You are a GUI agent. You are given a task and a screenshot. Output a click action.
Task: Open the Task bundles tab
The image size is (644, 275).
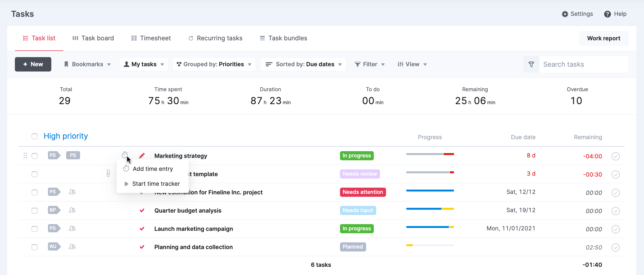click(283, 38)
